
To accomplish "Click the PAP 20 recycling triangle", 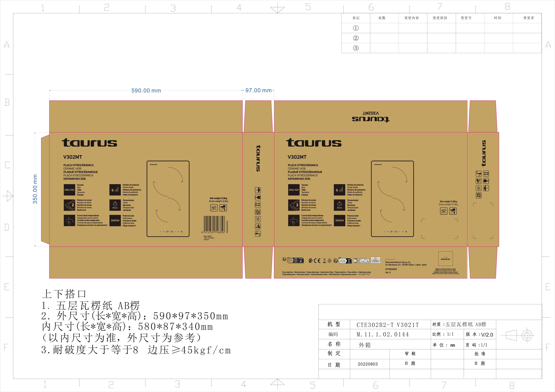I will [330, 260].
